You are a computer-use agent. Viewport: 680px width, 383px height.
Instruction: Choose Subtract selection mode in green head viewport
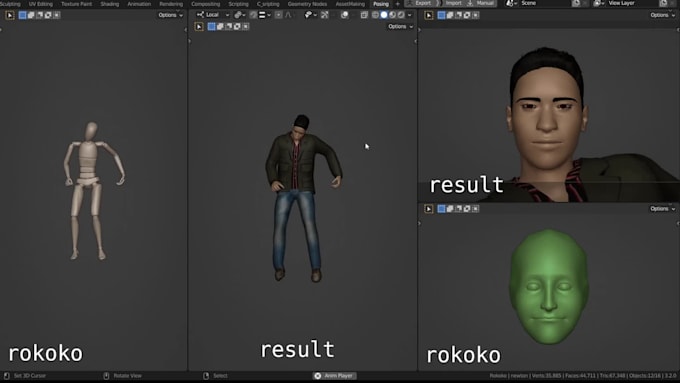(458, 209)
